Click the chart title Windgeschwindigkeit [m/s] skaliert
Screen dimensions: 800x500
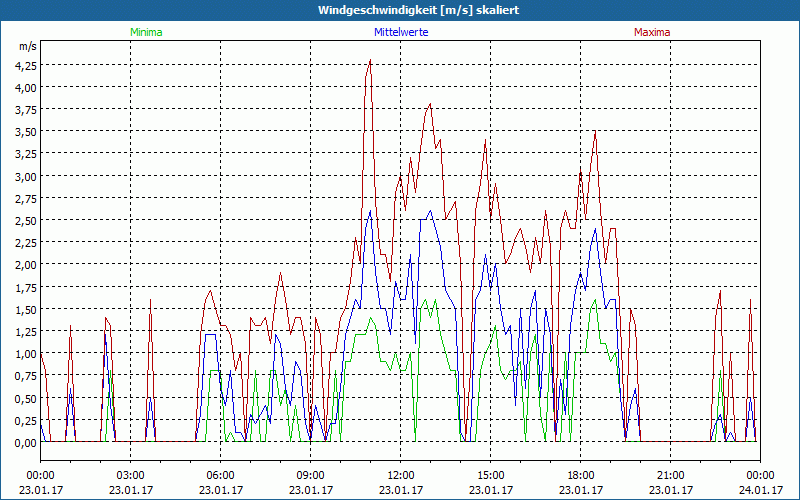(418, 10)
